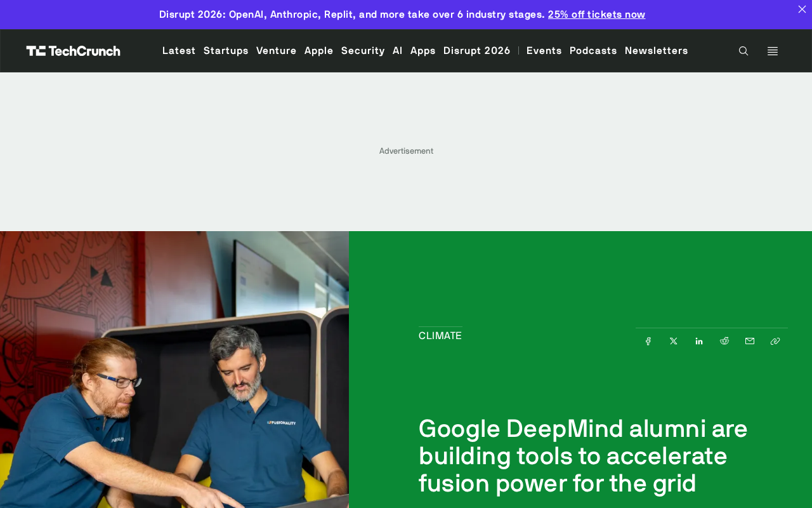The height and width of the screenshot is (508, 812).
Task: Open the Newsletters page
Action: pos(657,51)
